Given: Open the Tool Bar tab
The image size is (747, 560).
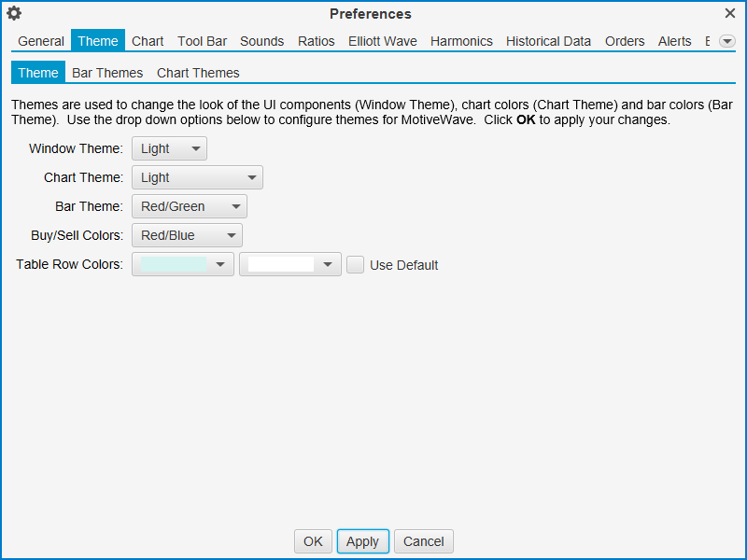Looking at the screenshot, I should click(202, 41).
